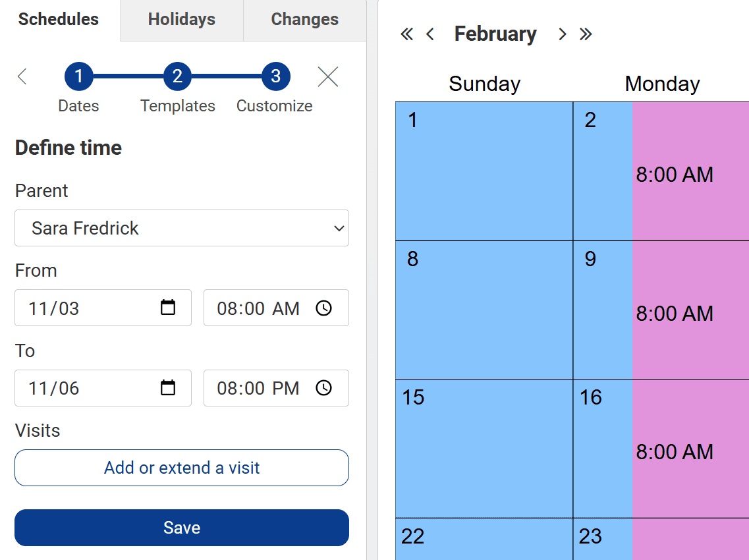This screenshot has height=560, width=749.
Task: Save the schedule
Action: click(182, 528)
